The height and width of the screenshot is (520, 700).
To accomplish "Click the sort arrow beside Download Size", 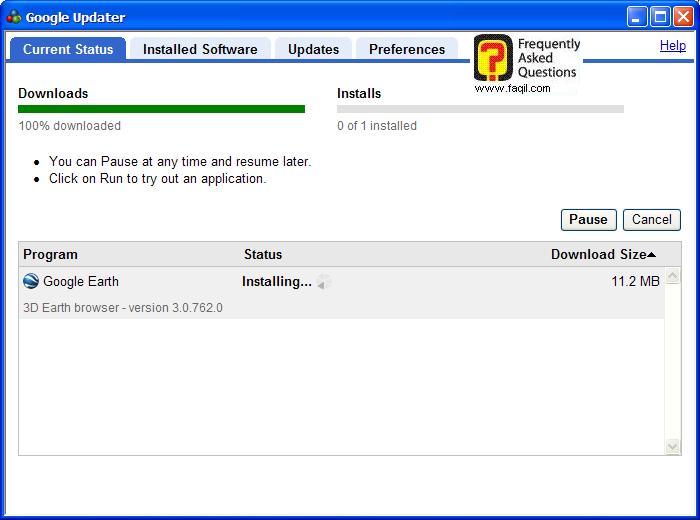I will pos(652,255).
